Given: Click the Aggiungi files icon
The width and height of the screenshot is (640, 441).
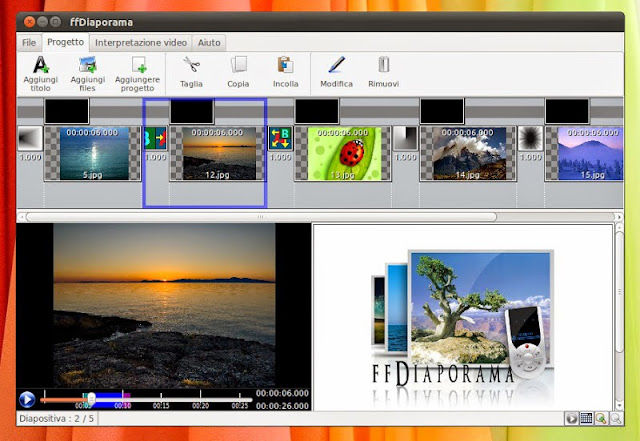Looking at the screenshot, I should pos(87,65).
